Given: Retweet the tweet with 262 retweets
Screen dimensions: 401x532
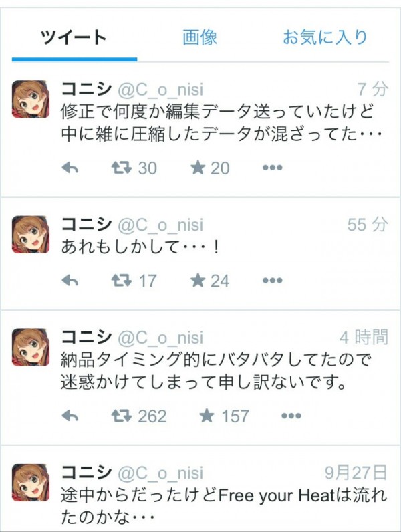Looking at the screenshot, I should [x=122, y=416].
